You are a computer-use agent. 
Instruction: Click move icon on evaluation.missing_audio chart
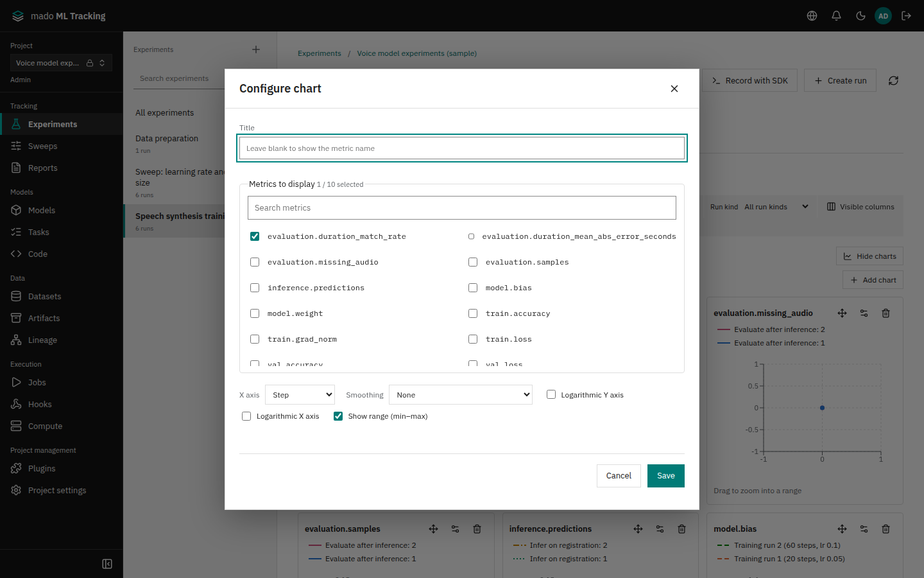842,313
